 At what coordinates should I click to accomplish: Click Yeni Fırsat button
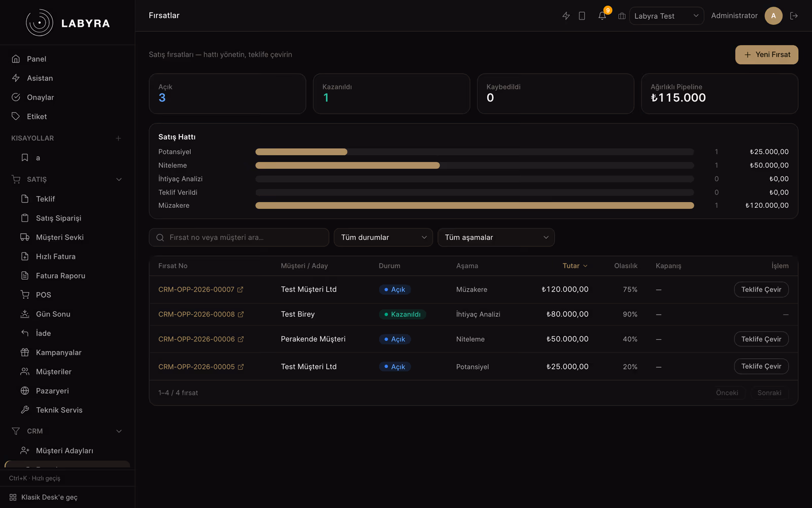pos(766,55)
